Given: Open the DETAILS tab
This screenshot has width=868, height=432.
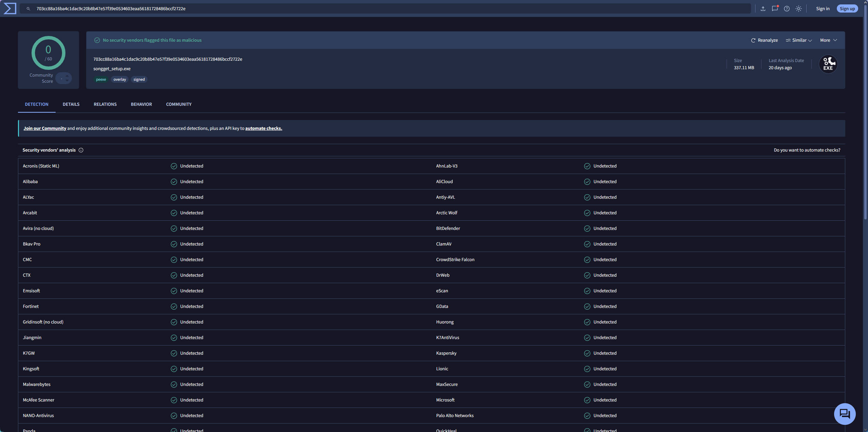Looking at the screenshot, I should [x=71, y=104].
